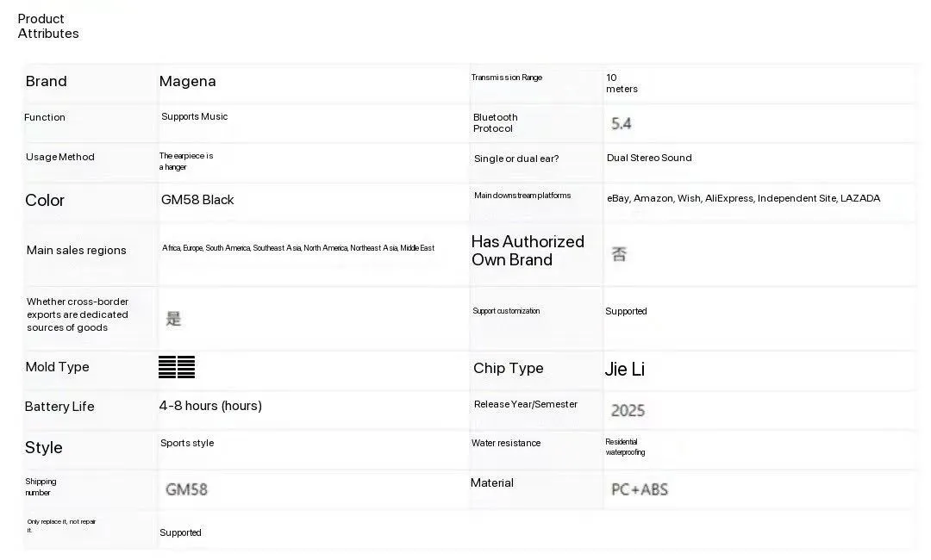931x560 pixels.
Task: Click the Main sales regions label
Action: coord(77,251)
